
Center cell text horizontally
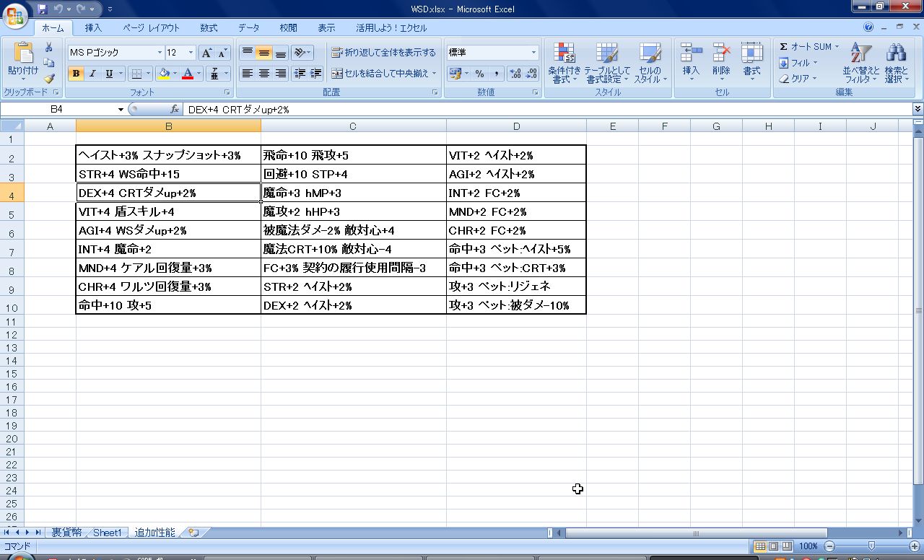(x=263, y=74)
